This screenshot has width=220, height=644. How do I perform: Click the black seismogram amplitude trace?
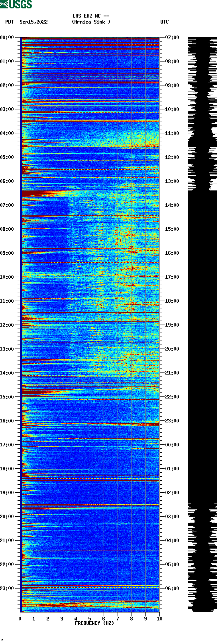[x=202, y=325]
